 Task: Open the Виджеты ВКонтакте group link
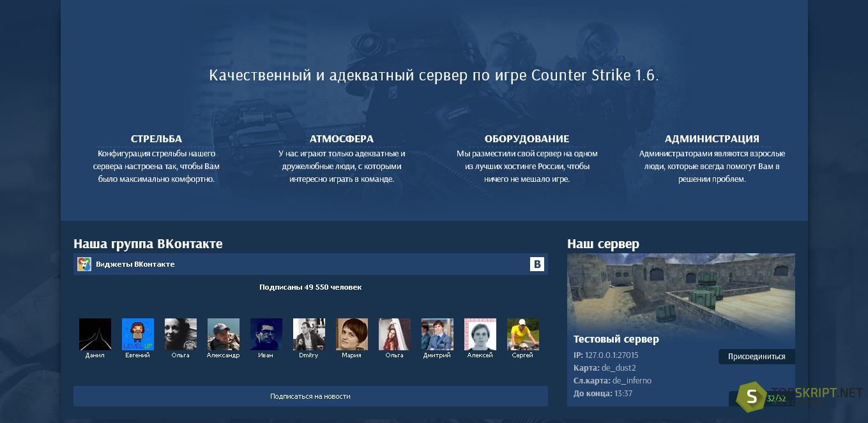(135, 264)
